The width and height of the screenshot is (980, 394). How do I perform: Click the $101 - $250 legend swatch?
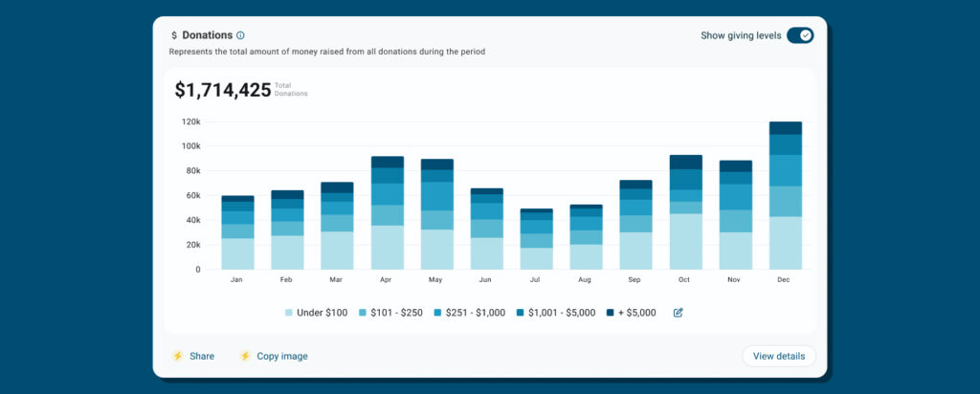tap(363, 313)
